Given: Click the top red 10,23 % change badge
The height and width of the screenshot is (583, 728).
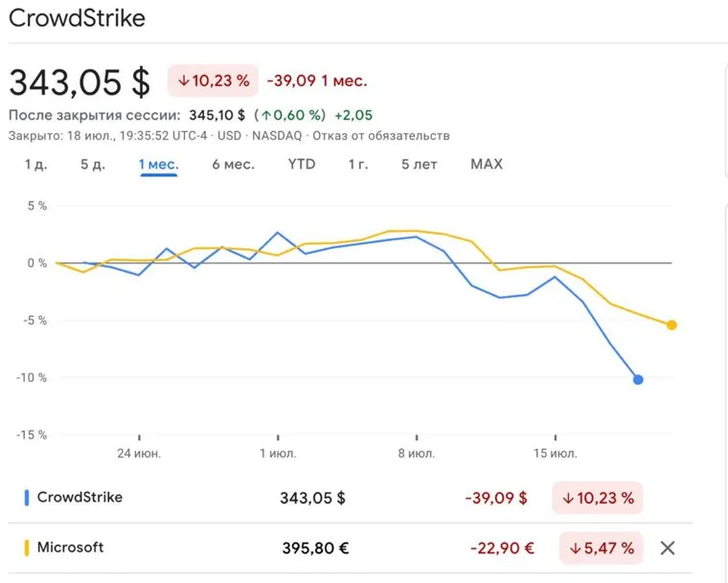Looking at the screenshot, I should 213,81.
